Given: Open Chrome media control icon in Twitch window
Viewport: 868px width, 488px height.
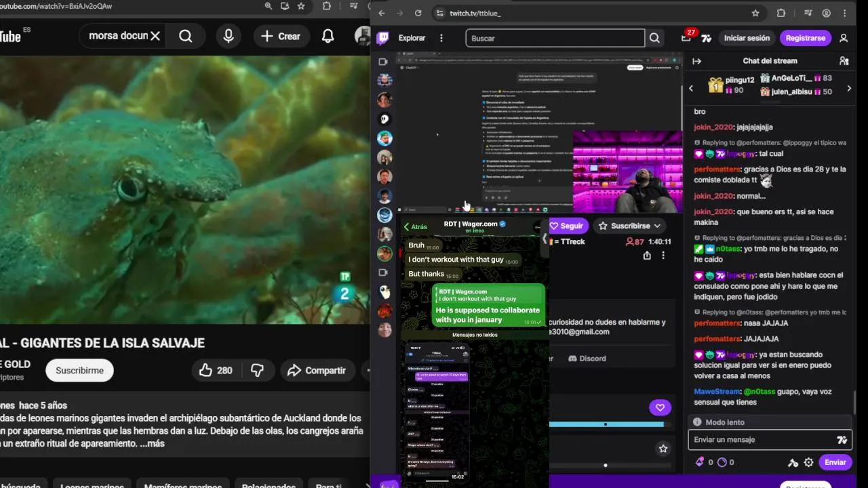Looking at the screenshot, I should pyautogui.click(x=808, y=13).
